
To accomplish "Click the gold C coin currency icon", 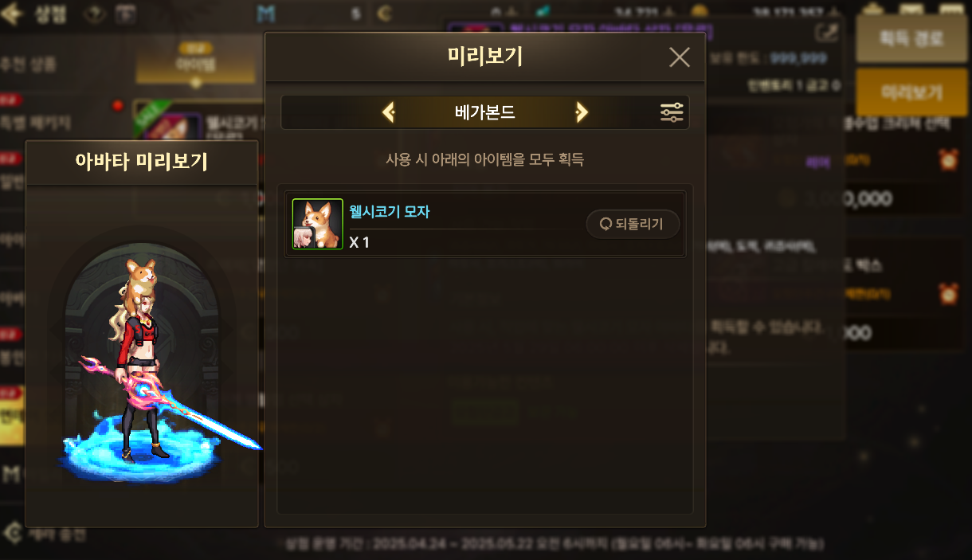I will pyautogui.click(x=385, y=14).
